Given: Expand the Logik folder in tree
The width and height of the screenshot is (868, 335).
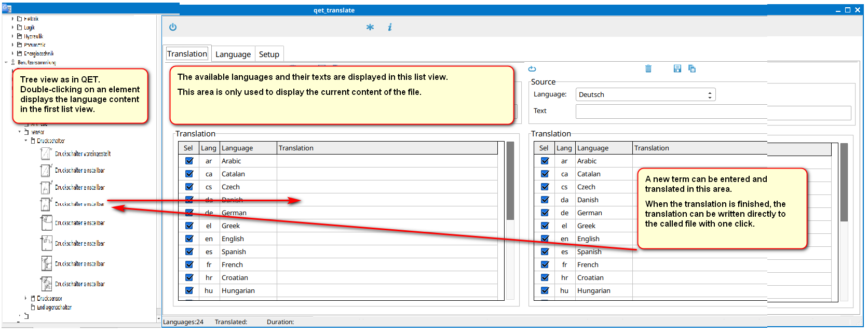Looking at the screenshot, I should (13, 27).
